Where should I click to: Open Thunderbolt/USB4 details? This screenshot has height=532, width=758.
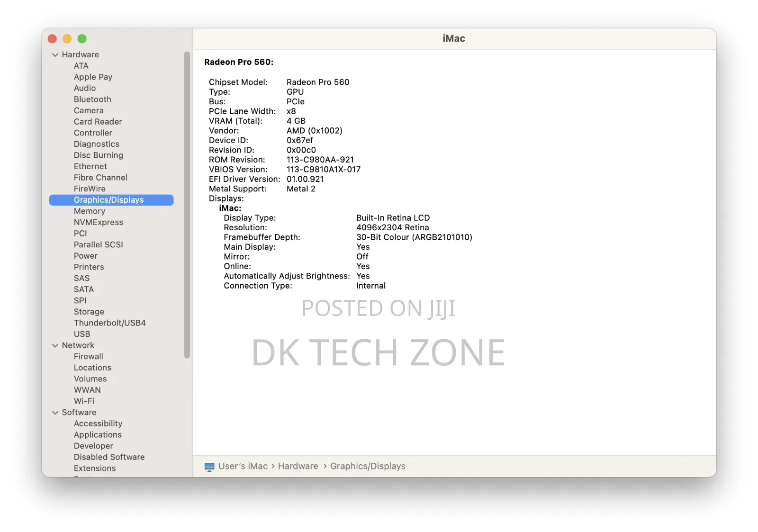tap(109, 323)
